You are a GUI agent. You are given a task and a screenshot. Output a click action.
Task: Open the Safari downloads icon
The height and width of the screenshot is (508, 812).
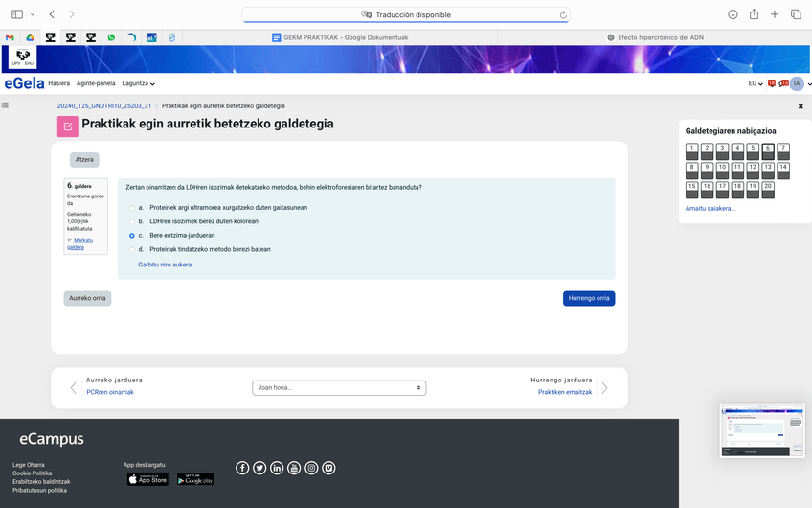[733, 14]
